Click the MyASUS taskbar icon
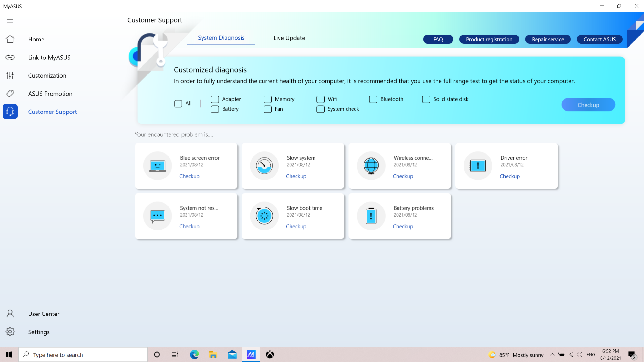644x362 pixels. click(x=251, y=354)
